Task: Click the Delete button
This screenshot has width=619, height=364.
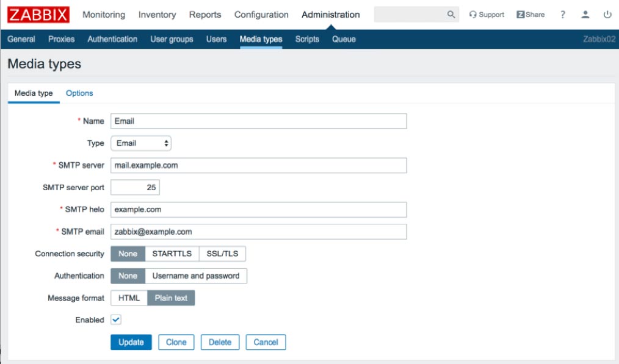Action: [x=220, y=342]
